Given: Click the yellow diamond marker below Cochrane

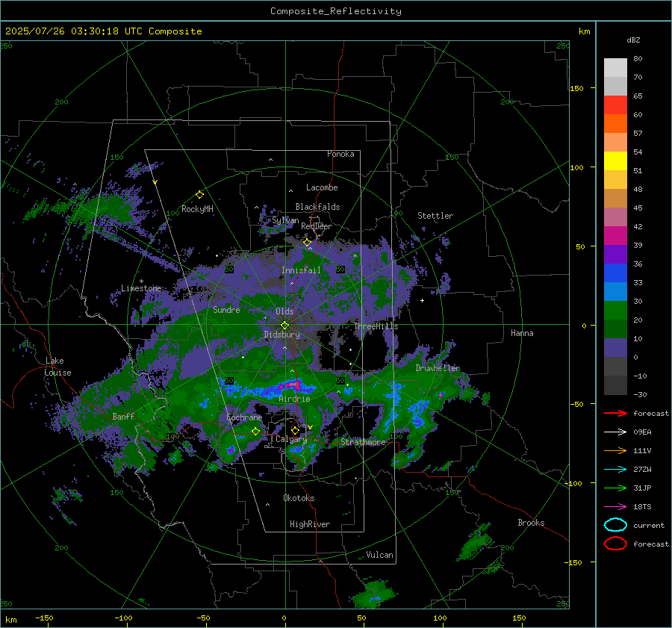Looking at the screenshot, I should 255,432.
